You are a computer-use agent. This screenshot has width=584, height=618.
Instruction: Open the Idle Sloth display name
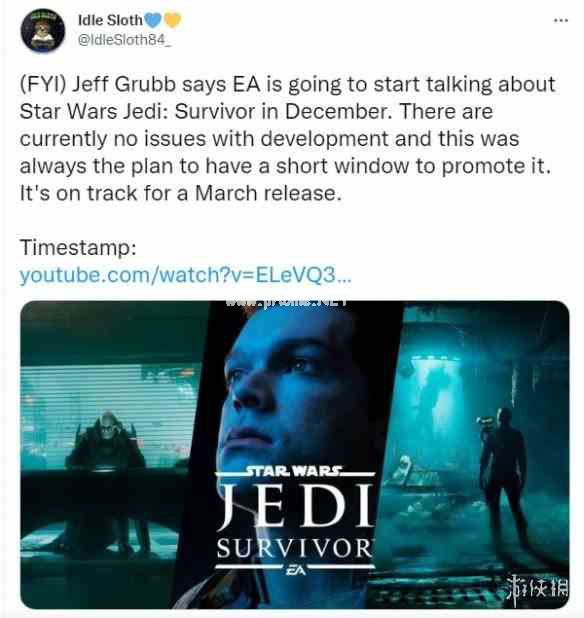click(x=110, y=20)
